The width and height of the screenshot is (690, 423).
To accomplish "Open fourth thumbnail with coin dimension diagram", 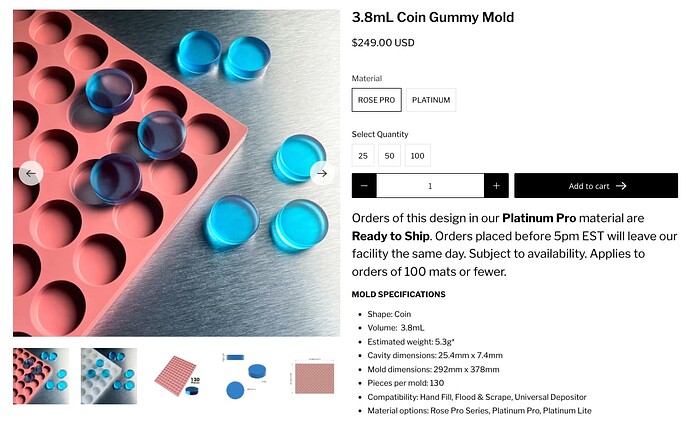I will click(246, 377).
